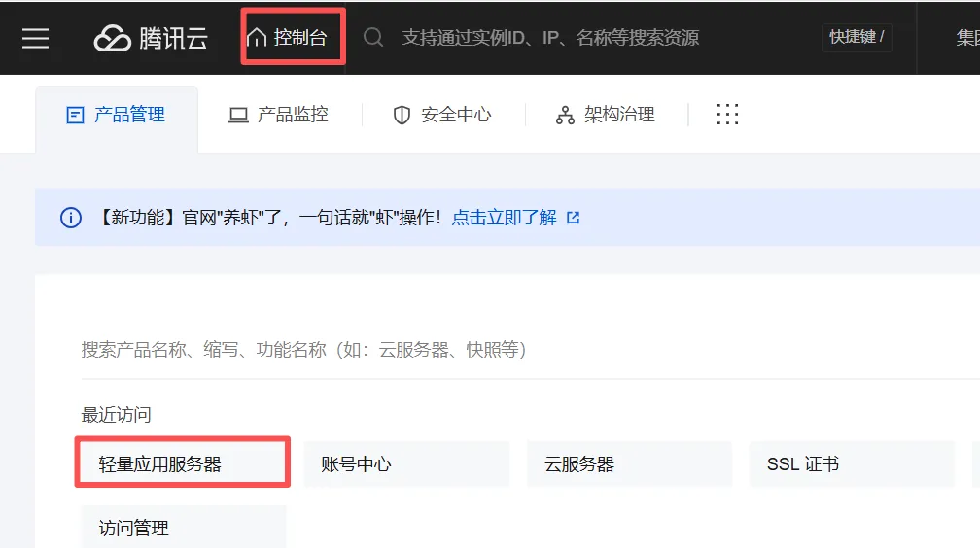Switch to 安全中心 tab
The image size is (980, 548).
[x=441, y=115]
